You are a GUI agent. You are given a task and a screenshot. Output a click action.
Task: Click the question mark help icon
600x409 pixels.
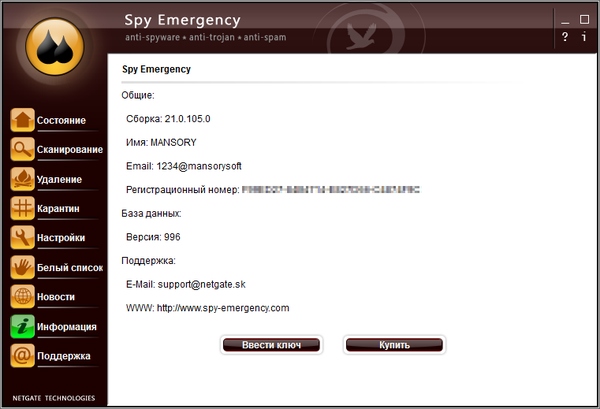click(x=565, y=37)
